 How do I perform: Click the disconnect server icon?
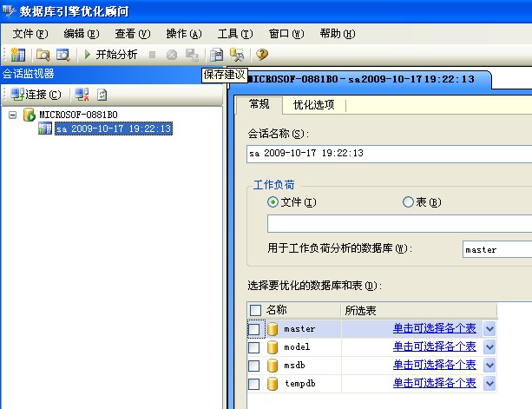click(82, 95)
